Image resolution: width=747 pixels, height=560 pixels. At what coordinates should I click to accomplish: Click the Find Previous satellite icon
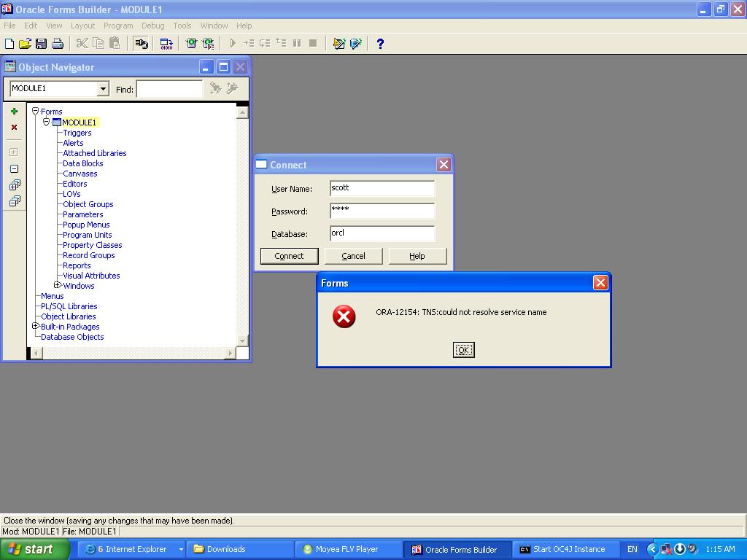click(x=233, y=88)
